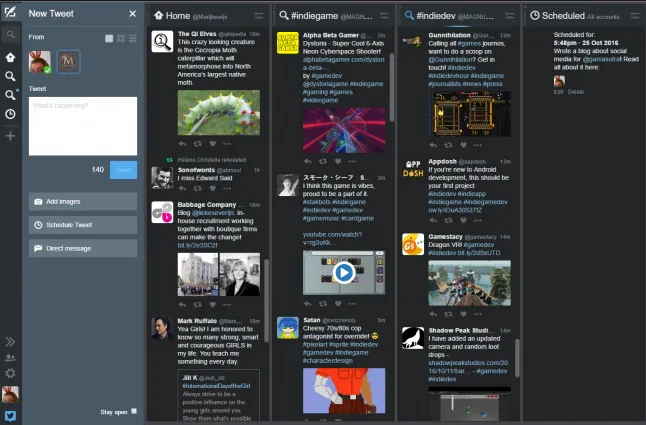Retweet the Appdosh Android development tweet
The height and width of the screenshot is (425, 646).
click(x=448, y=220)
